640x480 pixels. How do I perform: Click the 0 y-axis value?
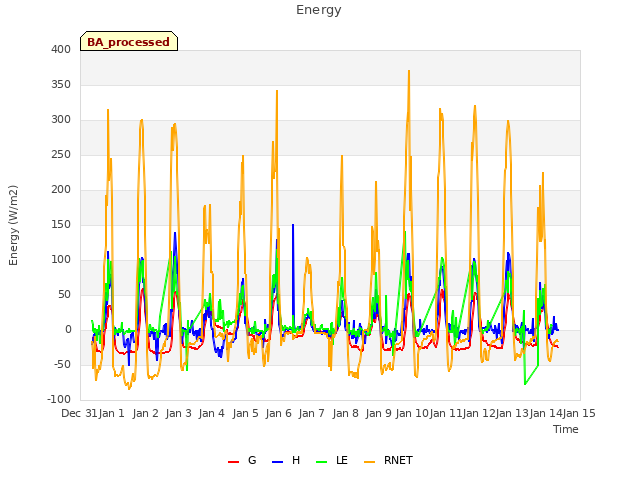[x=68, y=329]
